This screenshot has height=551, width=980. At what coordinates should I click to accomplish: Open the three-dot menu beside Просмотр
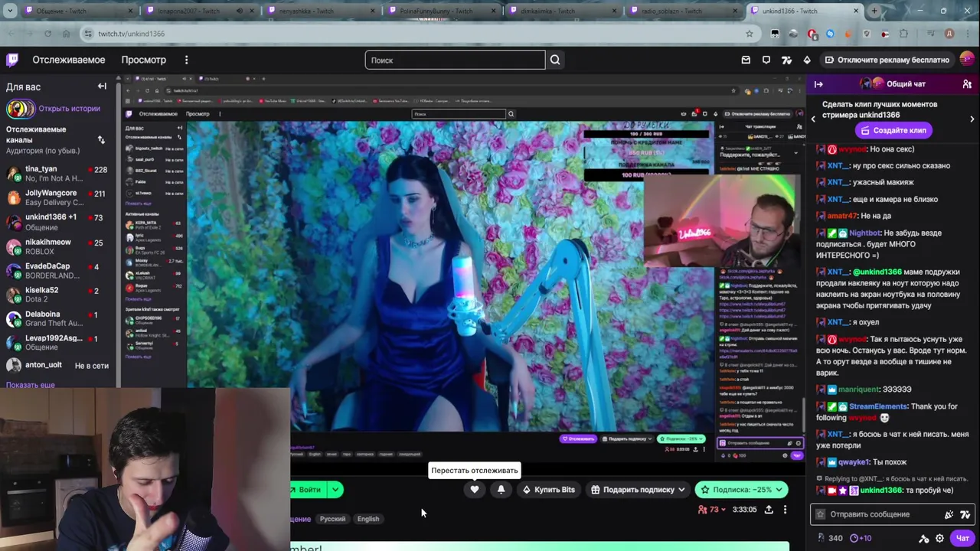click(x=186, y=60)
